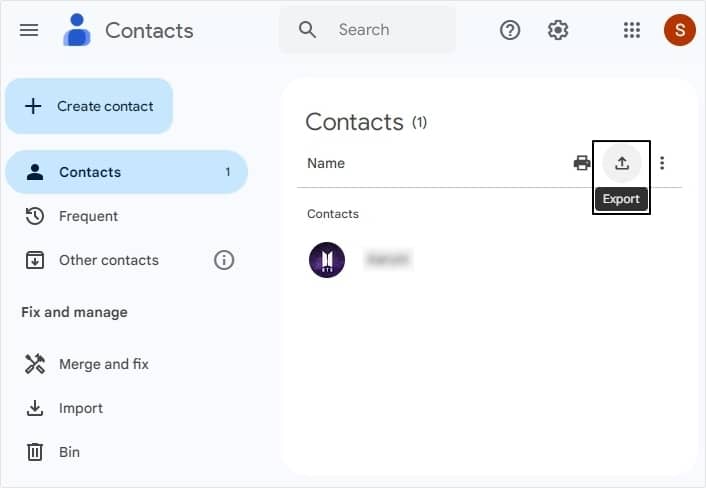Image resolution: width=706 pixels, height=488 pixels.
Task: Click the Name column header
Action: [326, 163]
